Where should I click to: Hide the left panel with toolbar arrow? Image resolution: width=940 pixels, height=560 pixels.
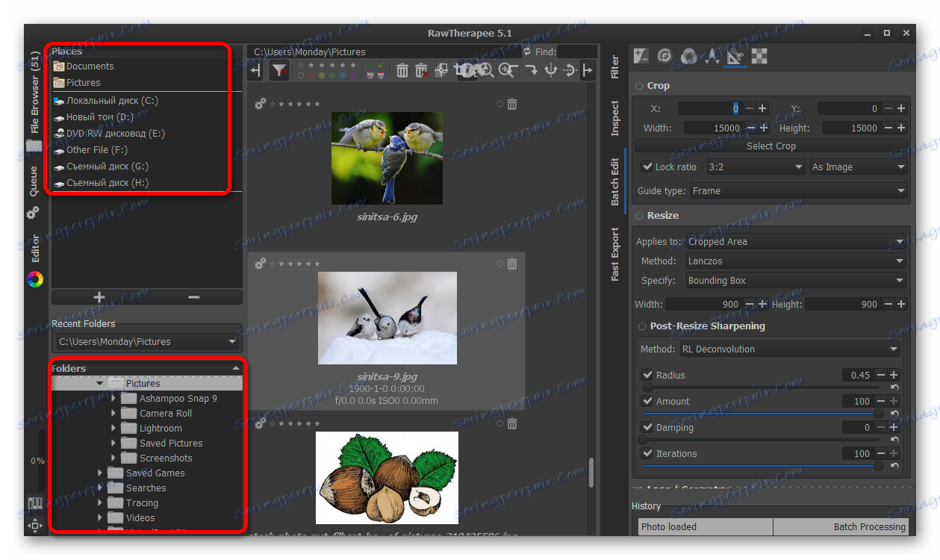[x=255, y=70]
